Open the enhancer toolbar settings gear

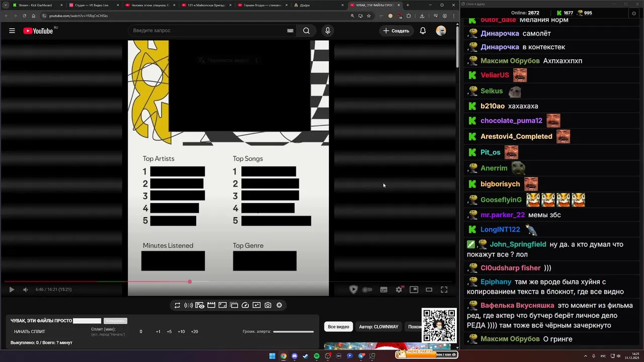coord(279,305)
